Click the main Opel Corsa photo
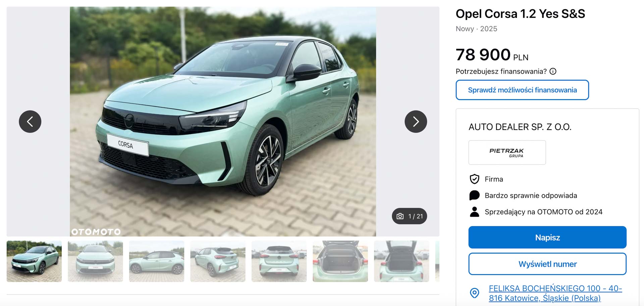Viewport: 644px width, 306px height. (x=223, y=122)
